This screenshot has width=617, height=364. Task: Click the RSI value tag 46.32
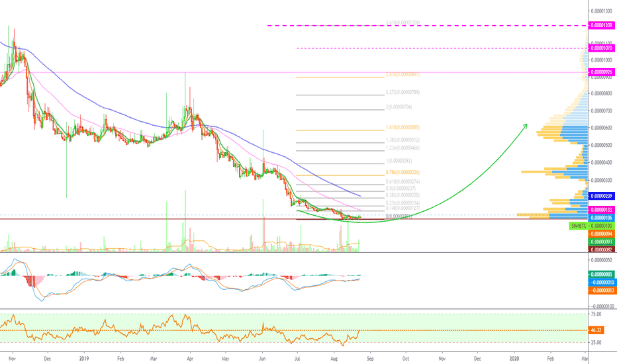[596, 330]
